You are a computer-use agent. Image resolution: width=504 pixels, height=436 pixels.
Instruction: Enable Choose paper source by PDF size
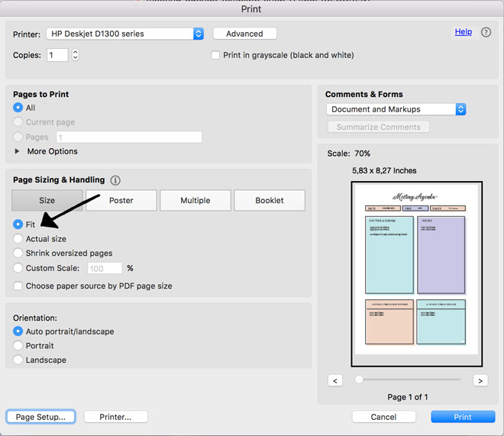click(19, 286)
